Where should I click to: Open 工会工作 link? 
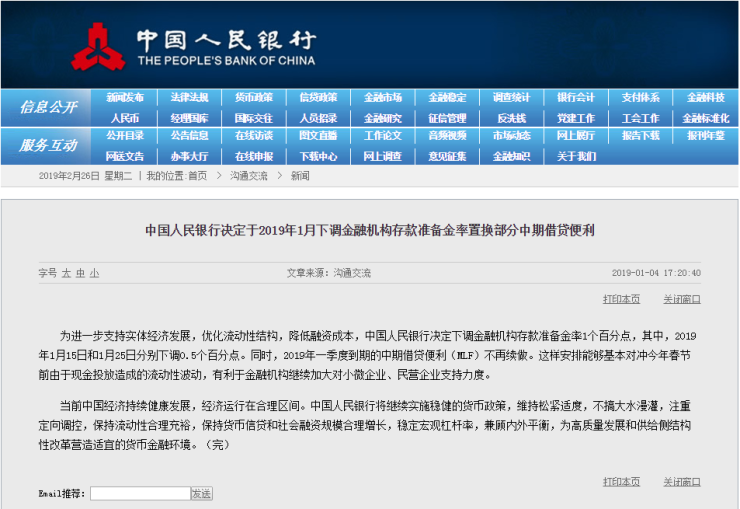pyautogui.click(x=640, y=118)
